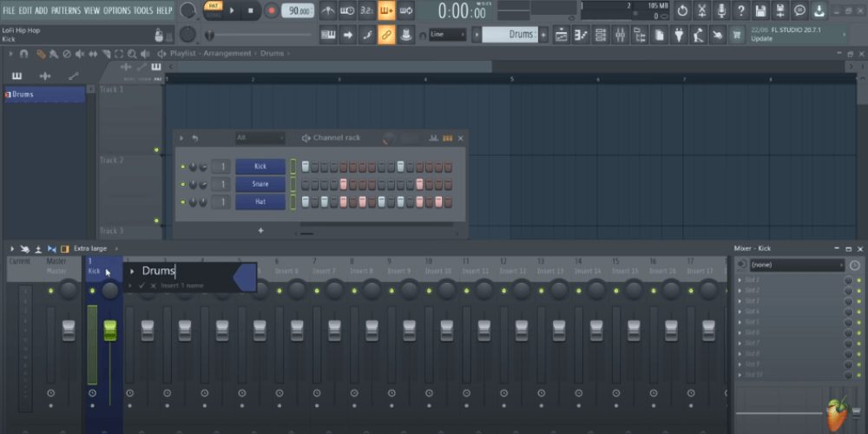The height and width of the screenshot is (434, 868).
Task: Click the wait-for-input icon
Action: pos(348,10)
